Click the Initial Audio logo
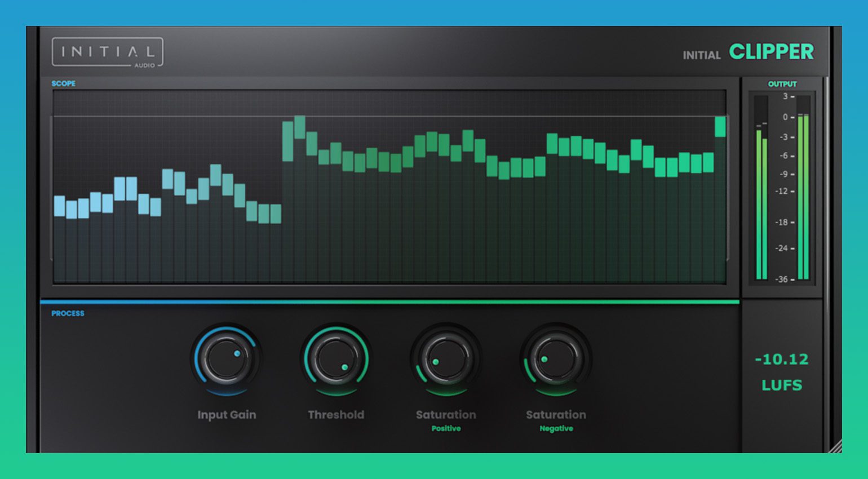 point(108,53)
